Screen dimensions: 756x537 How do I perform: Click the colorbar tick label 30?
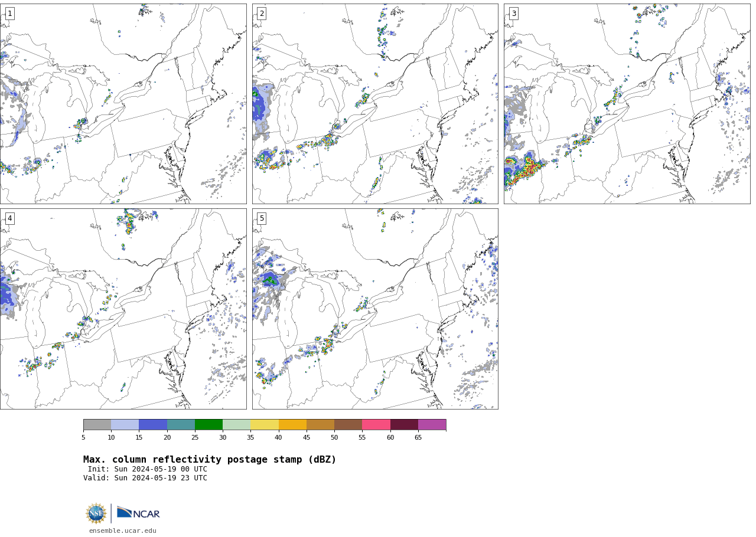click(x=223, y=437)
